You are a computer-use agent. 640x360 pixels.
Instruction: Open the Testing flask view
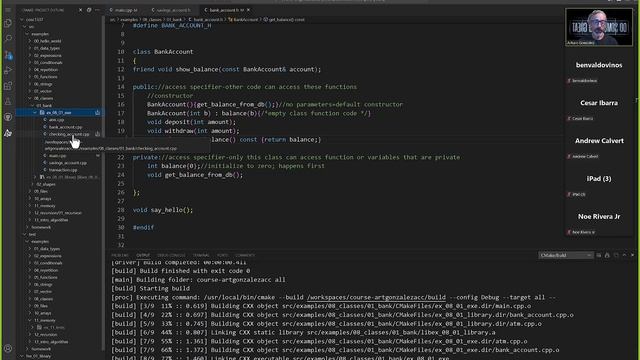point(8,101)
